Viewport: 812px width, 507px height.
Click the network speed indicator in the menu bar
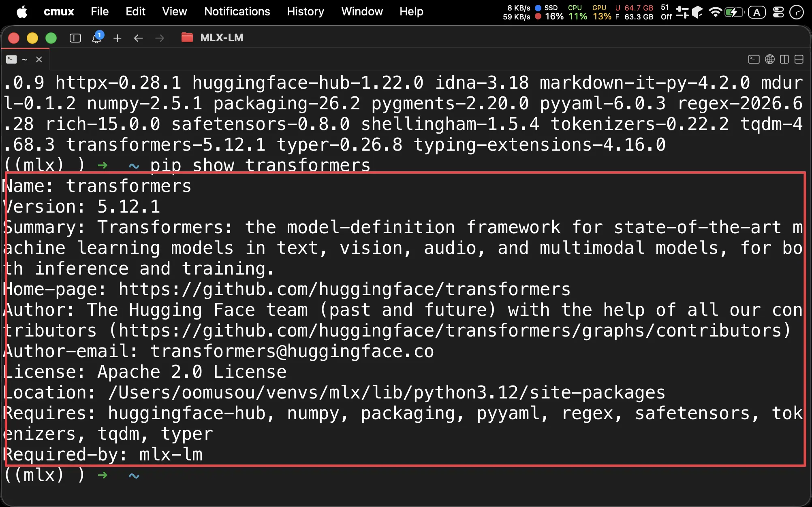tap(517, 12)
